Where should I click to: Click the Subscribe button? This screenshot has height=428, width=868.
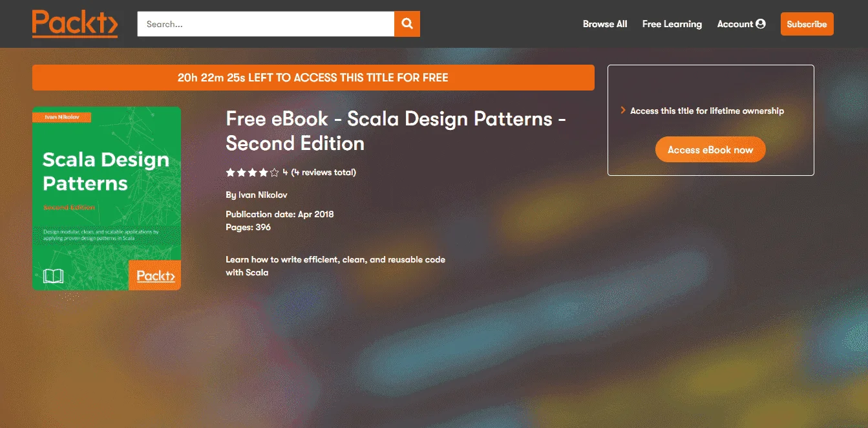[807, 24]
